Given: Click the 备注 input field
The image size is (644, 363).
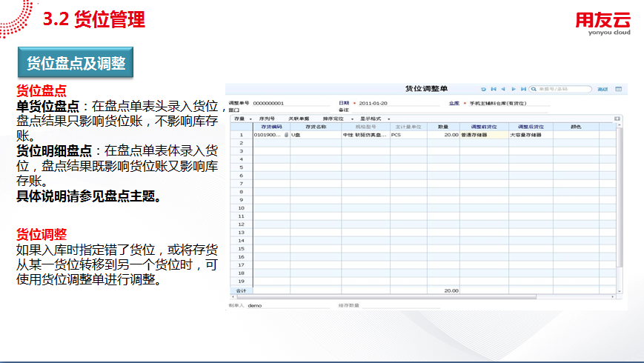Looking at the screenshot, I should coord(450,110).
